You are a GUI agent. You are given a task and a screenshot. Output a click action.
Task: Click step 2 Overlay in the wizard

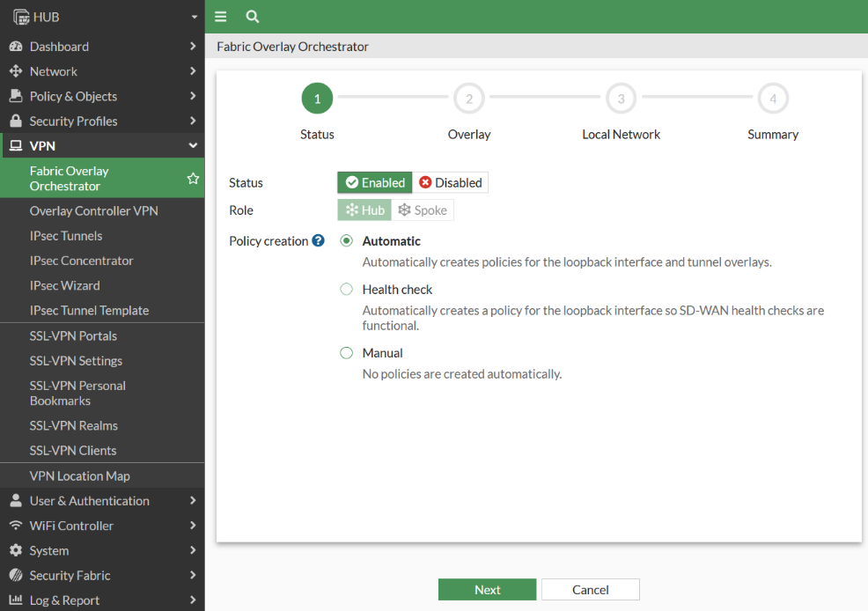[468, 99]
